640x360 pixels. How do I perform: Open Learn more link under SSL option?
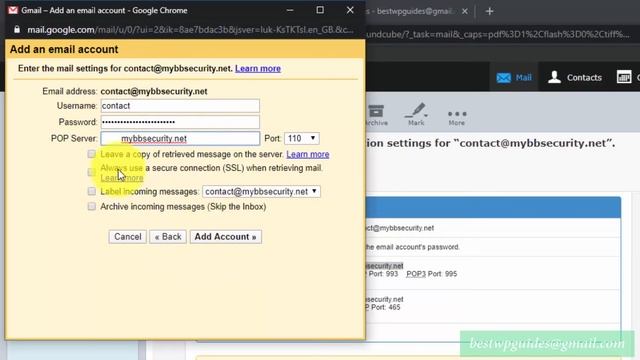(122, 178)
